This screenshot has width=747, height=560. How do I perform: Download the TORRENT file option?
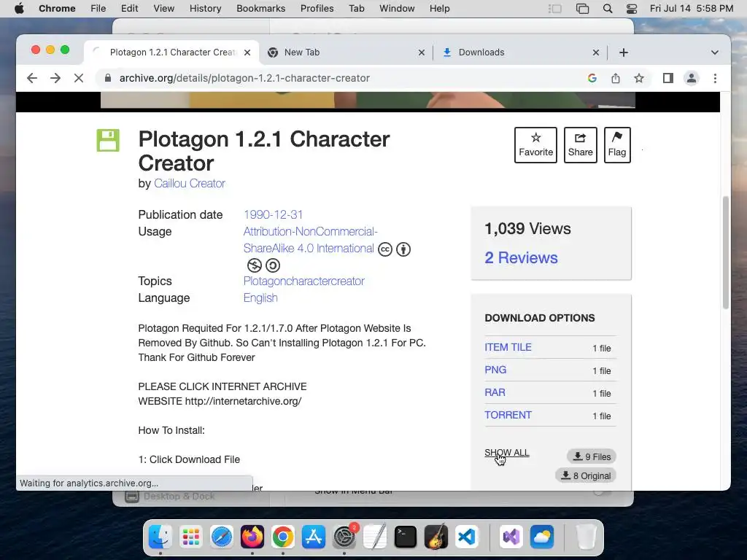point(508,415)
